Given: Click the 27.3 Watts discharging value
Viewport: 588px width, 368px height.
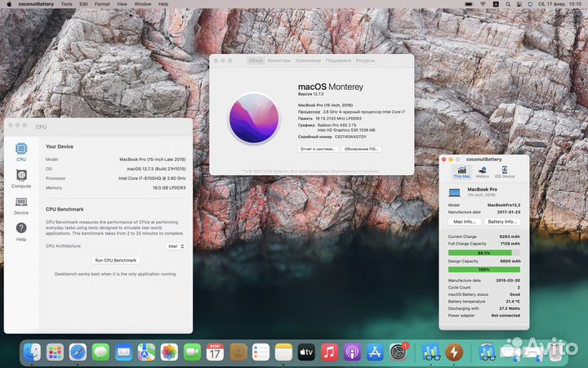Looking at the screenshot, I should tap(510, 308).
